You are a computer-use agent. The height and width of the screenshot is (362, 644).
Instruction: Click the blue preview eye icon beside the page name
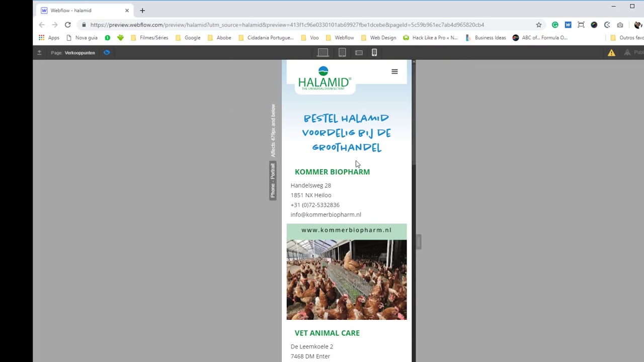(107, 52)
